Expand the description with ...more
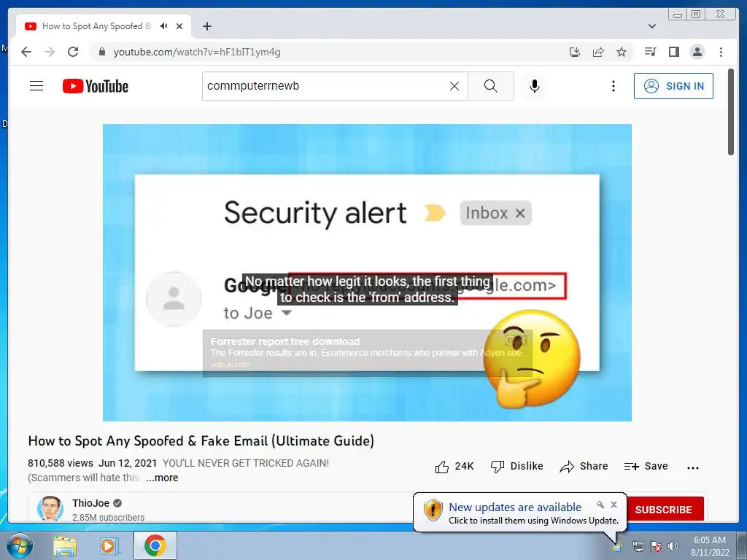Screen dimensions: 747x560 [x=162, y=478]
